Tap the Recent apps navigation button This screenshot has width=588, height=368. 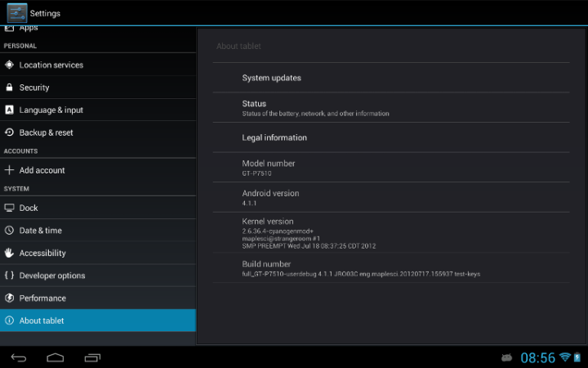(92, 357)
